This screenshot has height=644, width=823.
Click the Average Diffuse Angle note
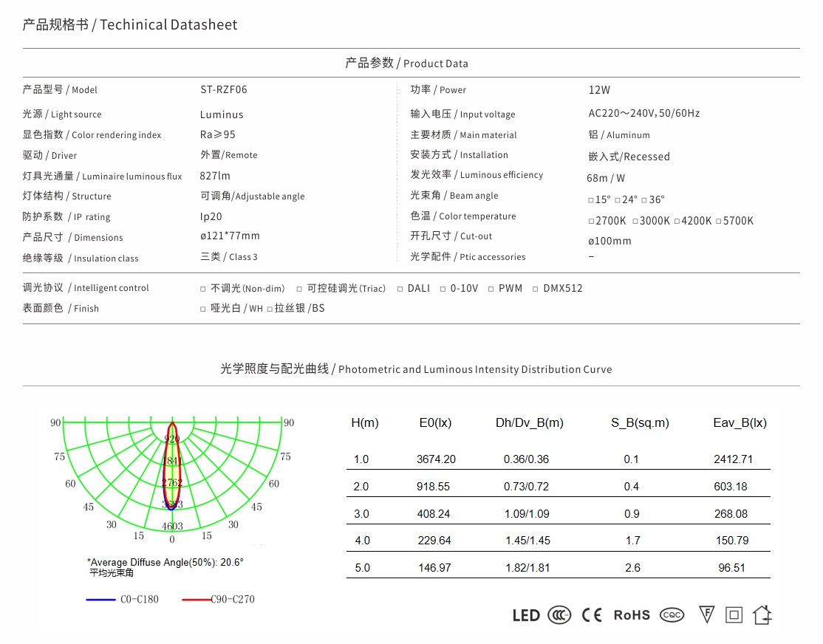point(165,562)
